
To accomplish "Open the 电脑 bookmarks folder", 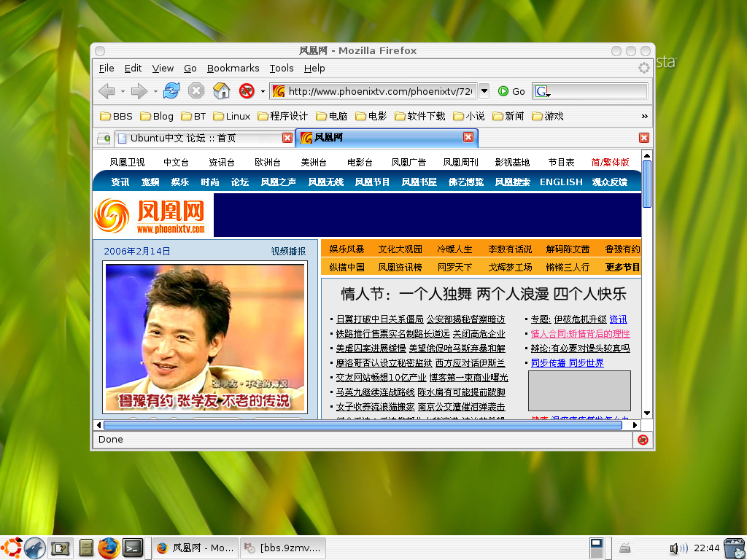I will point(332,116).
